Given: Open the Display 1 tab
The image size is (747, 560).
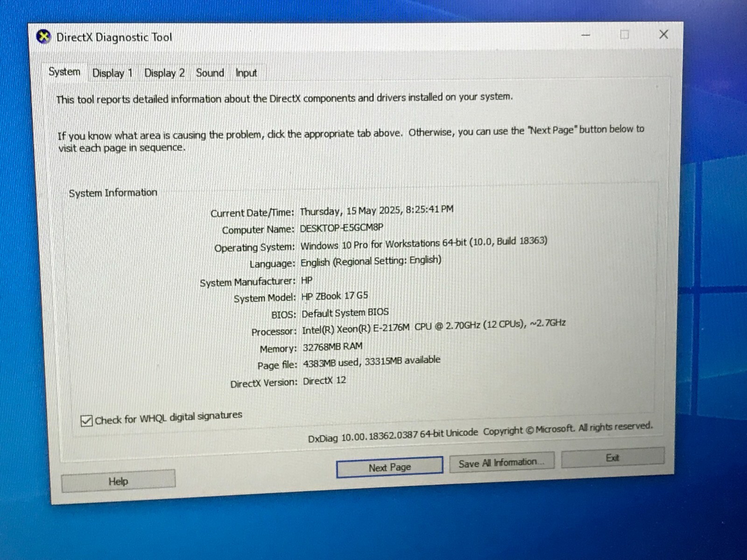Looking at the screenshot, I should coord(113,73).
